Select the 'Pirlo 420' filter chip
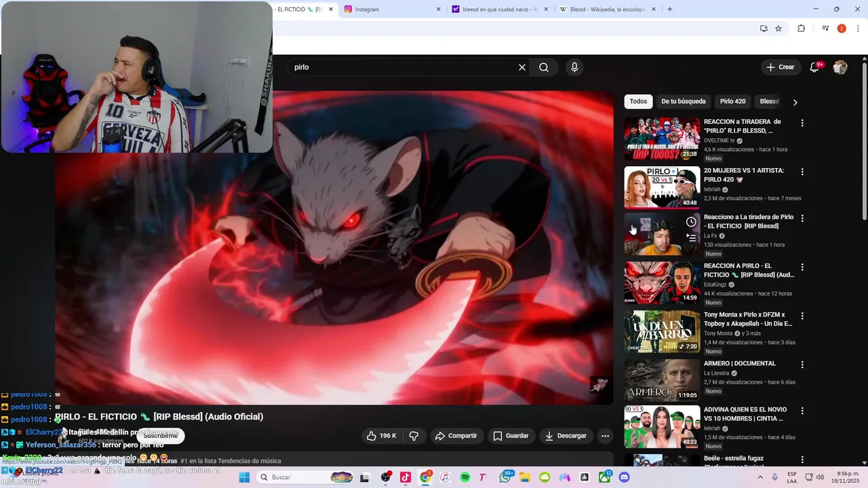Viewport: 868px width, 488px height. coord(732,102)
